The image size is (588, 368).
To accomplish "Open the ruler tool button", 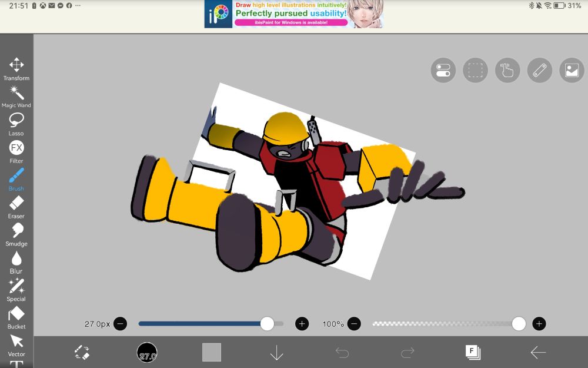I will pyautogui.click(x=540, y=70).
